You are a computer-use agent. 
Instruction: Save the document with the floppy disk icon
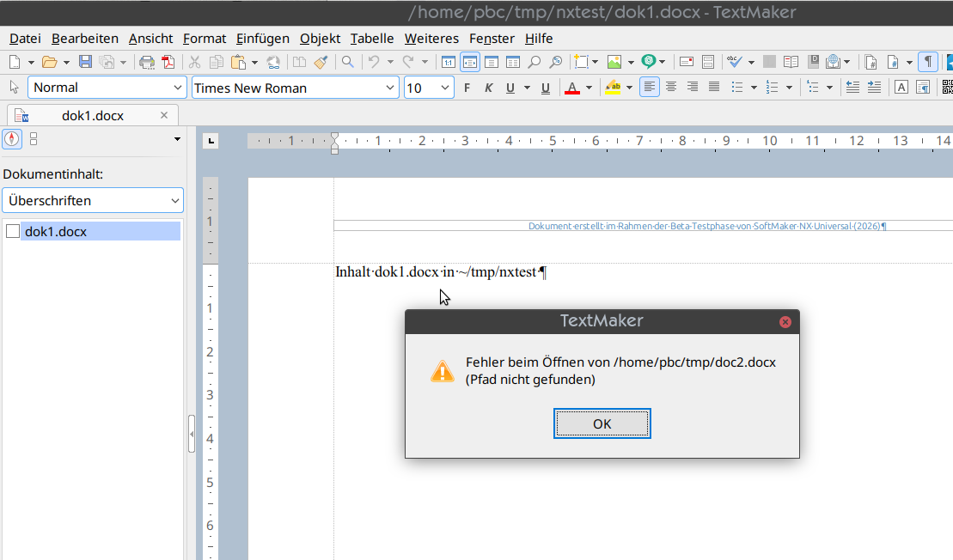point(85,62)
